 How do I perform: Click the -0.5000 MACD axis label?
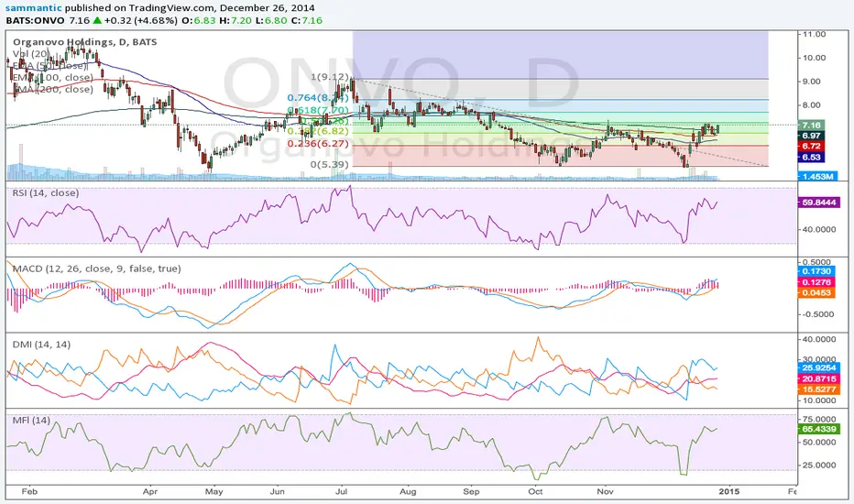817,314
